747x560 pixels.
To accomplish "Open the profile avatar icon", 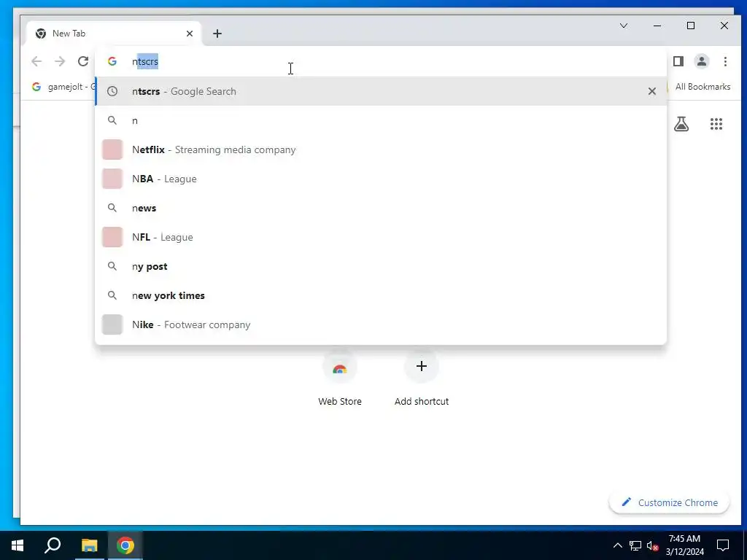I will (x=702, y=61).
